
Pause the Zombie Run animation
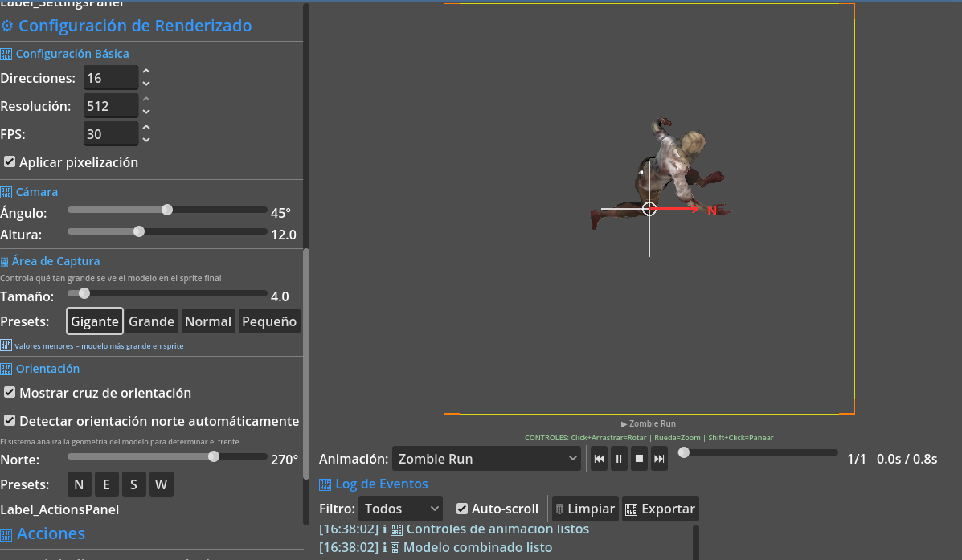pos(619,459)
